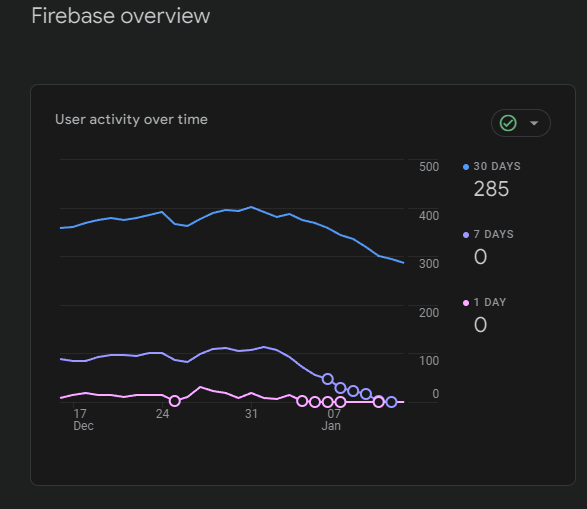This screenshot has width=587, height=509.
Task: Click the 500 y-axis label
Action: click(429, 167)
